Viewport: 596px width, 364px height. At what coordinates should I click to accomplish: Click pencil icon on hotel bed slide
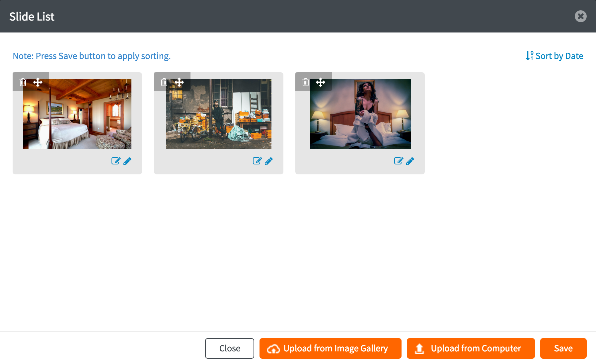tap(410, 161)
